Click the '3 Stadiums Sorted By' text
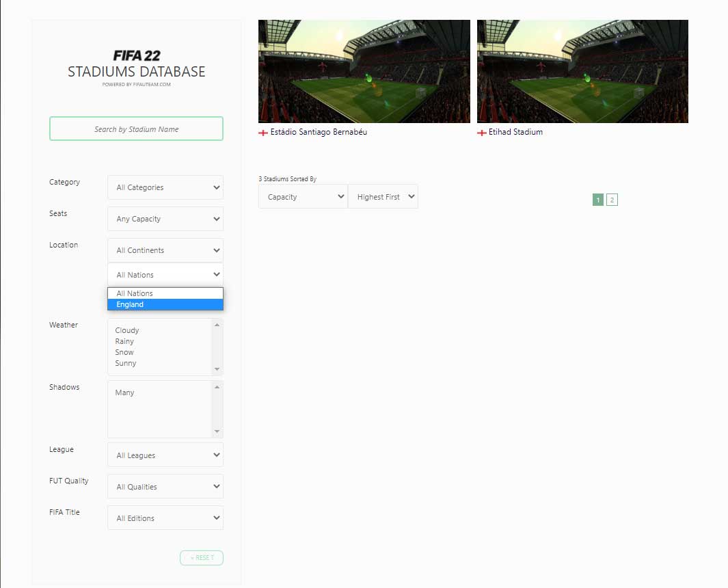Viewport: 728px width, 588px height. pyautogui.click(x=287, y=179)
